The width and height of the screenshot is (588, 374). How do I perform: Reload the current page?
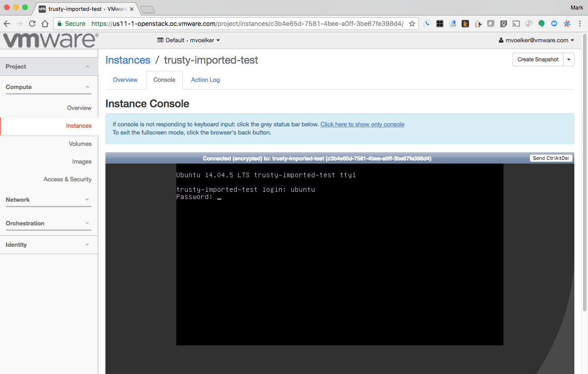32,24
